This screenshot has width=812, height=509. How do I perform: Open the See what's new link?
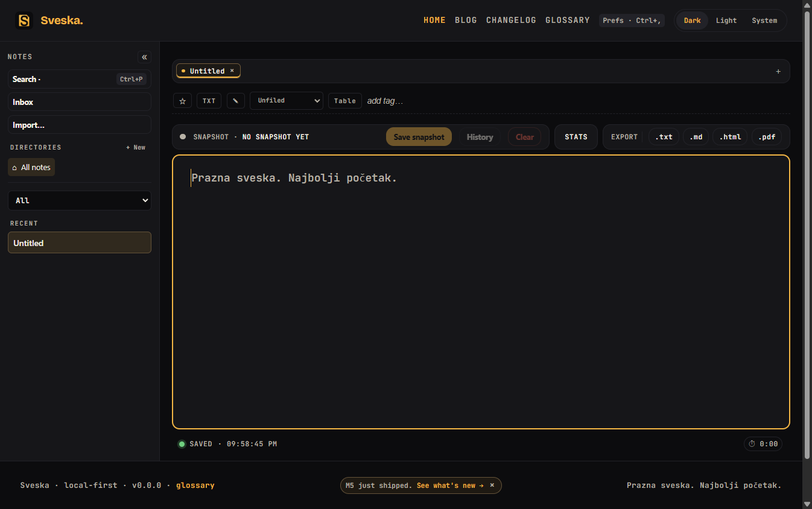point(450,485)
